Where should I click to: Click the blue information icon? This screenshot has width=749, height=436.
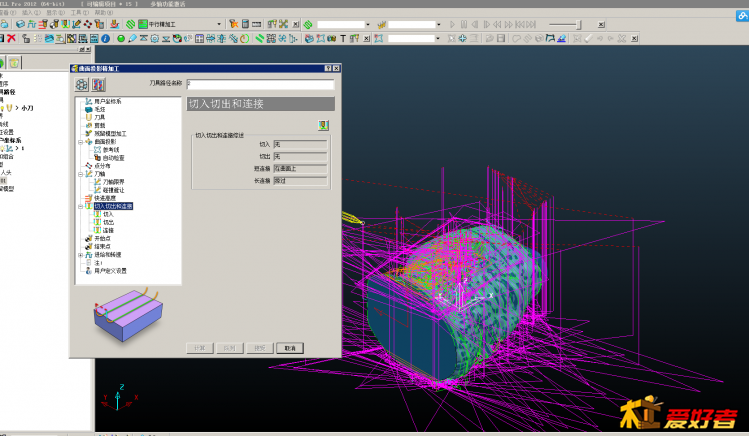pyautogui.click(x=105, y=38)
